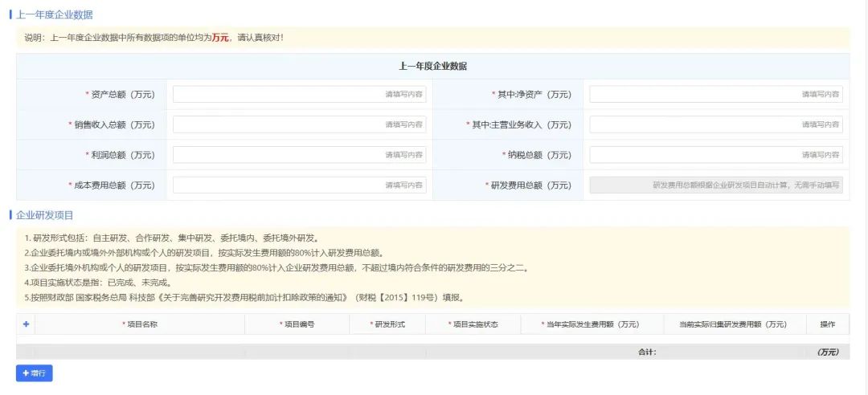Focus the 资产总额 input field
Screen dimensions: 868x395
pos(299,95)
